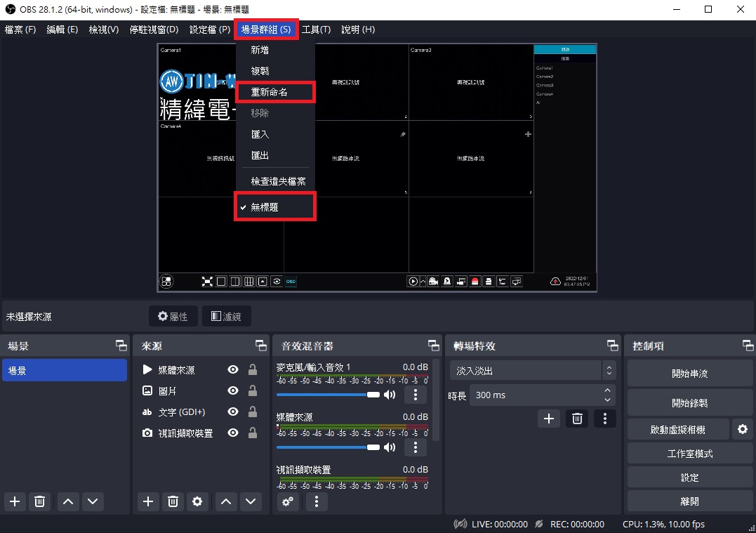Lock the 媒體來源 source
Image resolution: width=756 pixels, height=533 pixels.
pos(252,369)
